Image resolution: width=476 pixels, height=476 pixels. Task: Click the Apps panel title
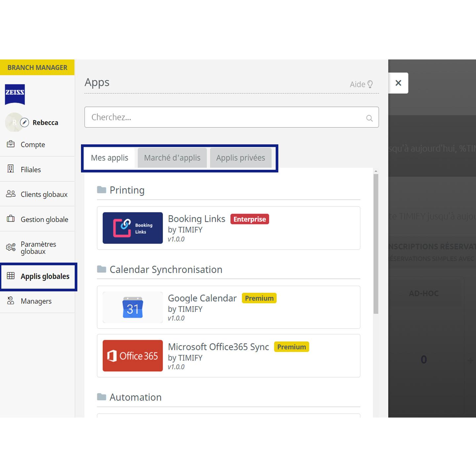pyautogui.click(x=97, y=82)
